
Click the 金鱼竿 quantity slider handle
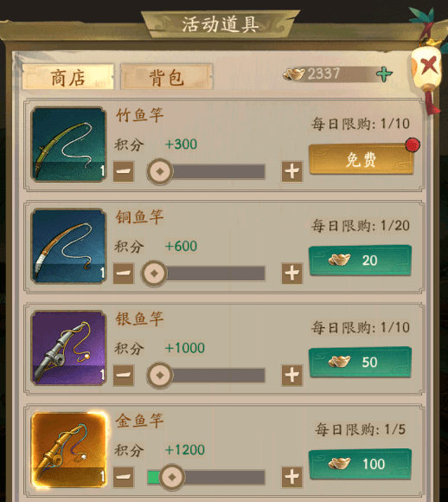(x=172, y=477)
